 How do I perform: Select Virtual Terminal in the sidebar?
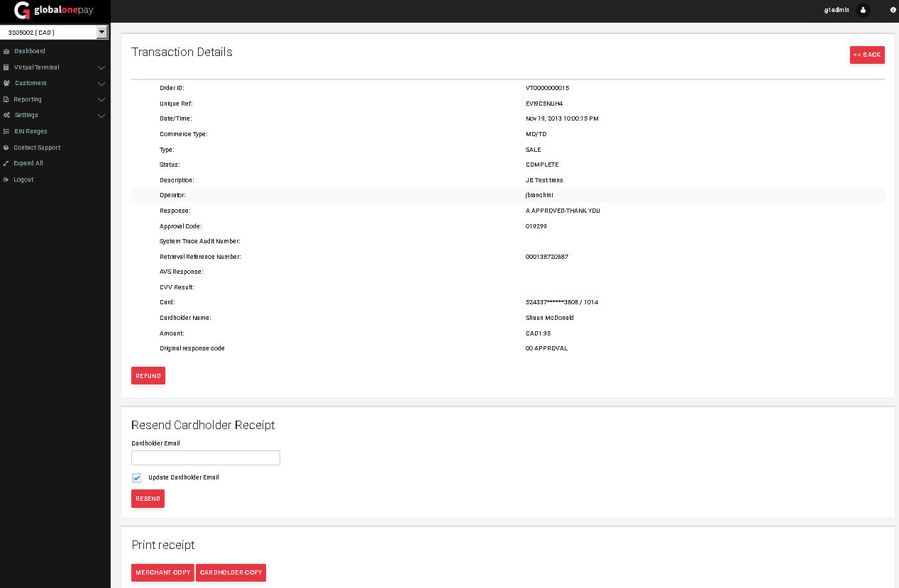click(36, 67)
